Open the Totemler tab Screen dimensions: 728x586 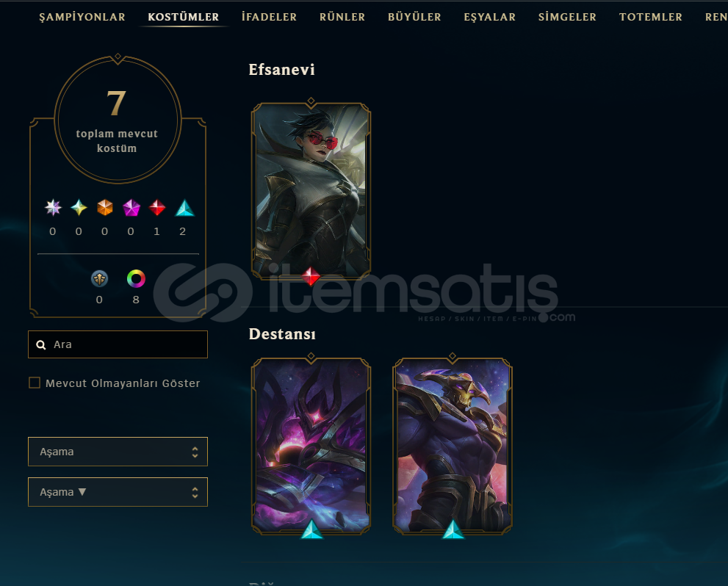tap(650, 17)
